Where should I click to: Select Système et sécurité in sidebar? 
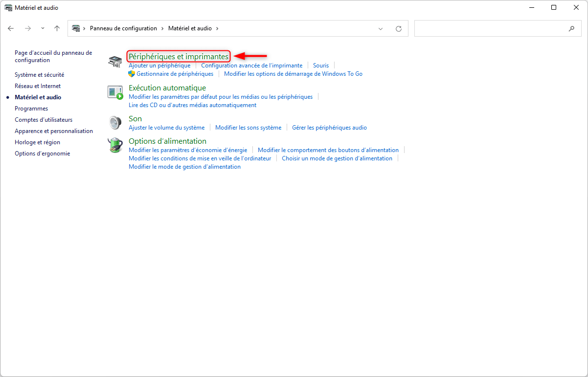pyautogui.click(x=39, y=75)
